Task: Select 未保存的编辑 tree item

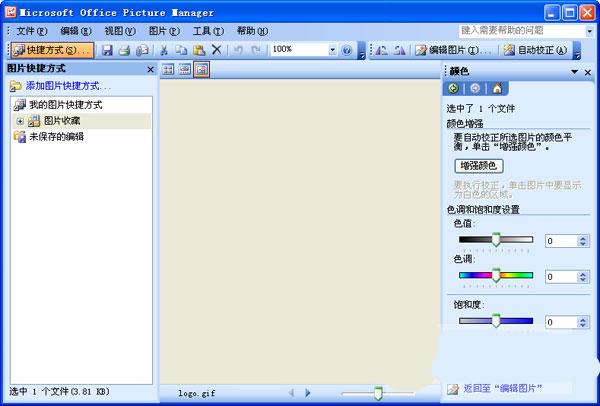Action: tap(49, 137)
